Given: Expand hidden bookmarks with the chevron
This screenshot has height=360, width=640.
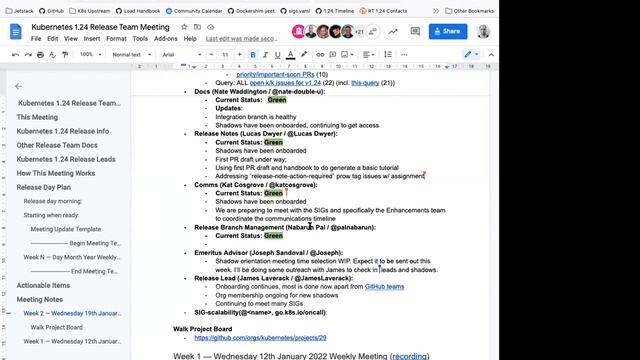Looking at the screenshot, I should click(x=436, y=11).
